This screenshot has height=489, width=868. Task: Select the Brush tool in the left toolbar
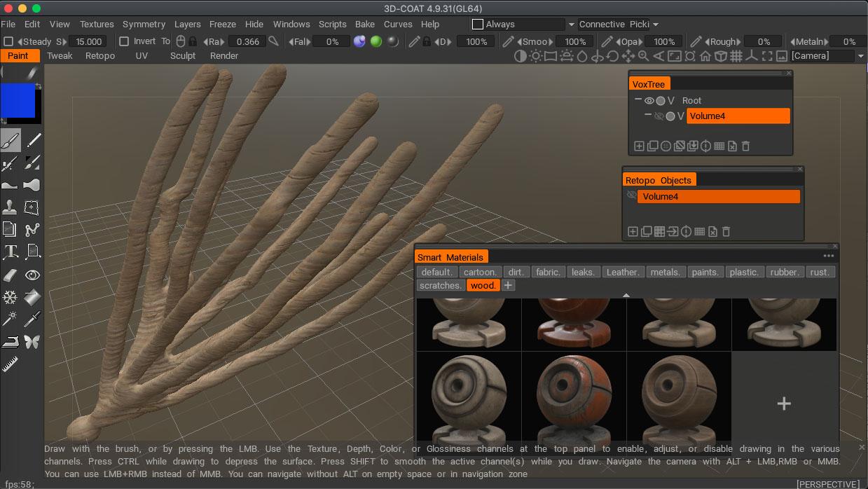(11, 140)
